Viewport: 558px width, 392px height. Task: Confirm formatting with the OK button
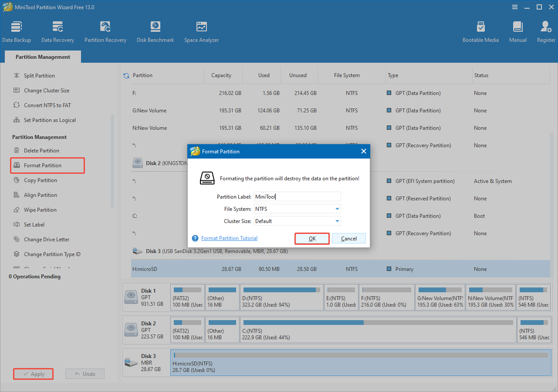(x=312, y=238)
